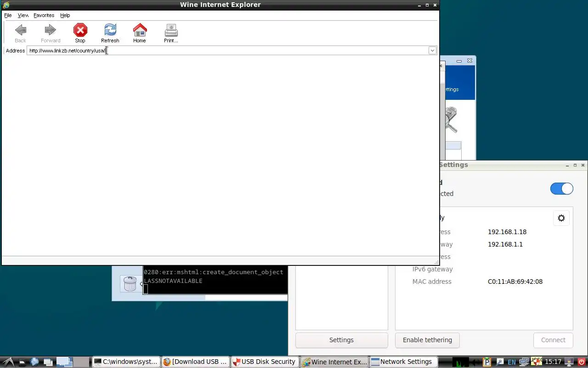Expand the Address bar history dropdown
588x368 pixels.
pos(432,51)
